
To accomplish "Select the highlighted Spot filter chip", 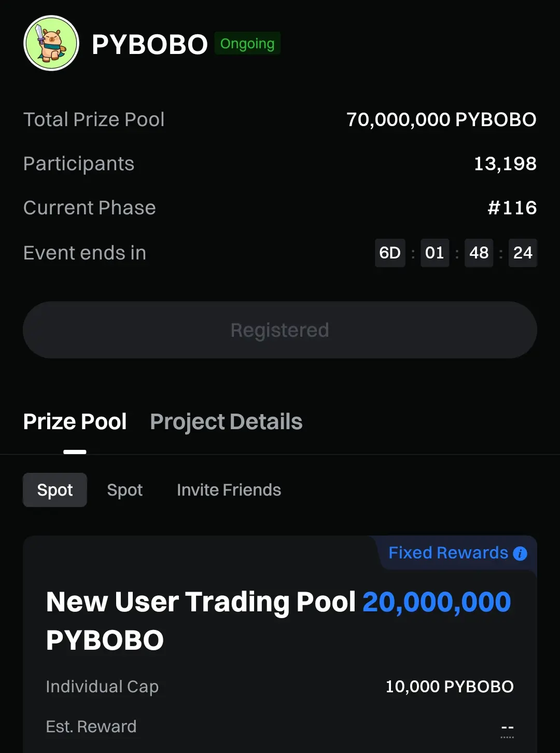I will [55, 490].
